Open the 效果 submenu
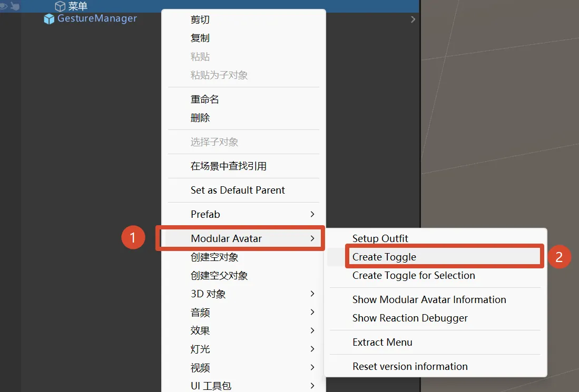Viewport: 579px width, 392px height. pos(244,330)
